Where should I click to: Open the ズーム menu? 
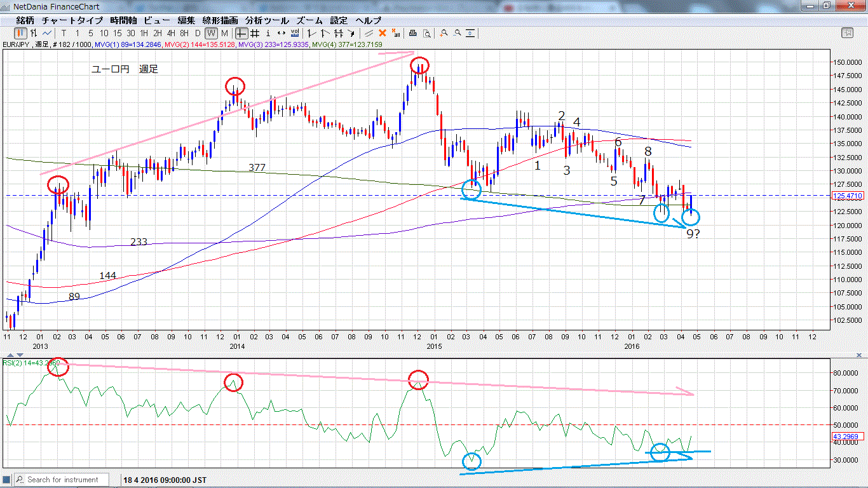tap(309, 20)
